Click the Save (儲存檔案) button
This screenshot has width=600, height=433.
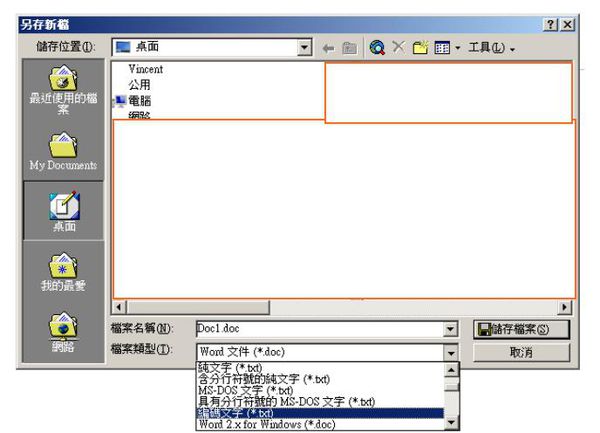pyautogui.click(x=521, y=329)
